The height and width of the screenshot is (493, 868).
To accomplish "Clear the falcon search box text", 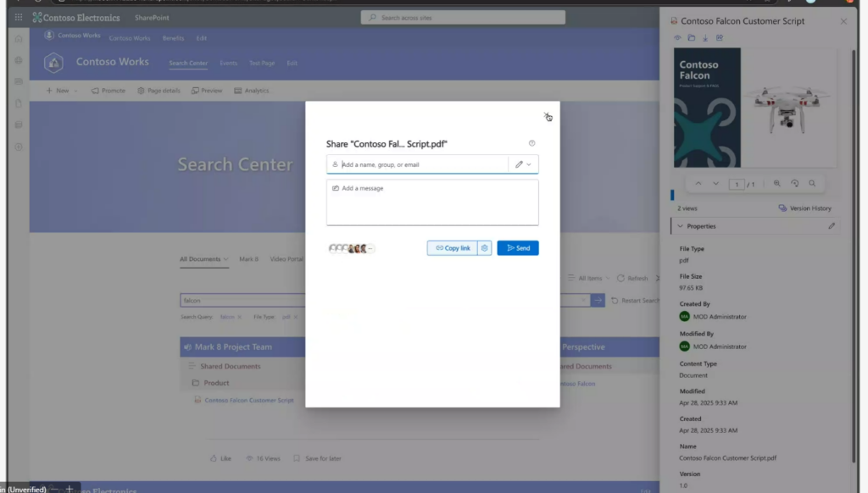I will click(583, 301).
